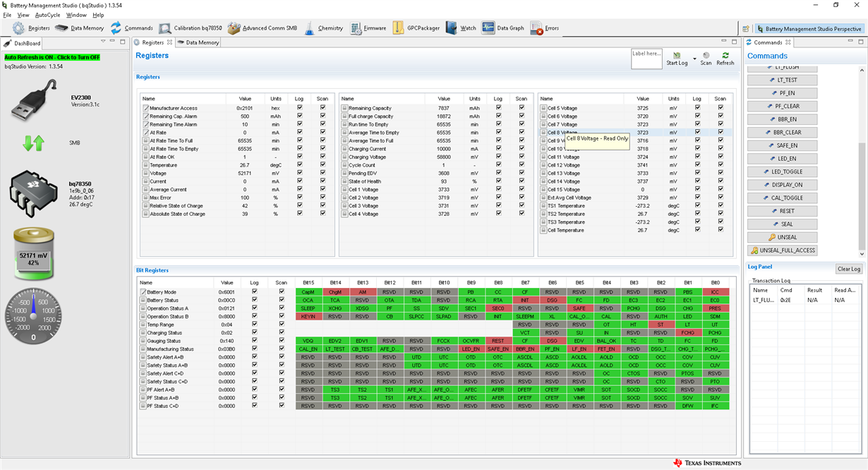The height and width of the screenshot is (470, 868).
Task: Open the Start Log dropdown arrow
Action: [x=694, y=59]
